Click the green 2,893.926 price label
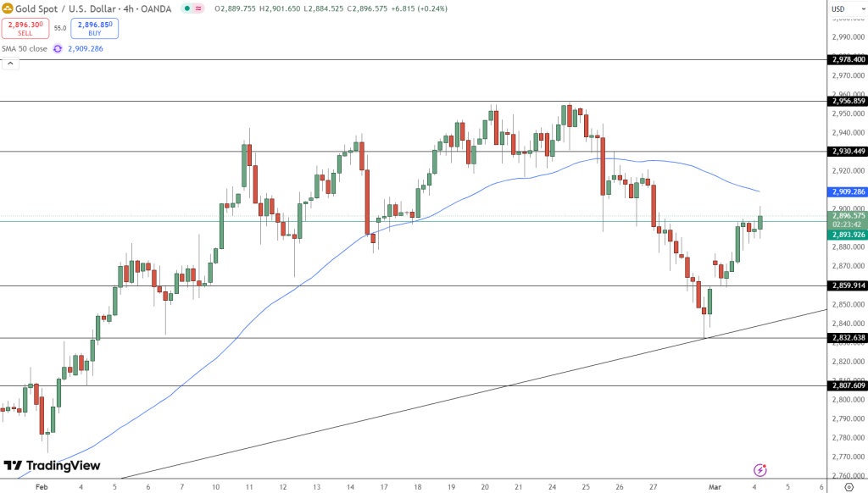 (847, 235)
